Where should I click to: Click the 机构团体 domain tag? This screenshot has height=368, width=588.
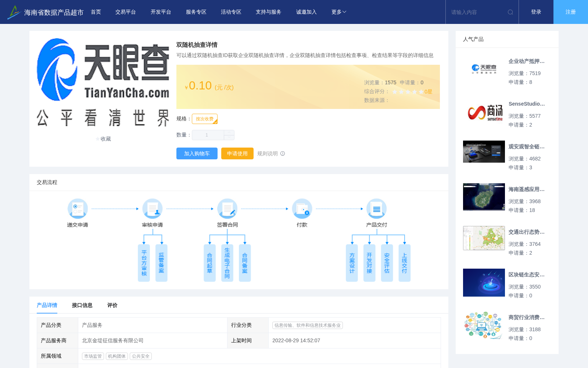[117, 356]
